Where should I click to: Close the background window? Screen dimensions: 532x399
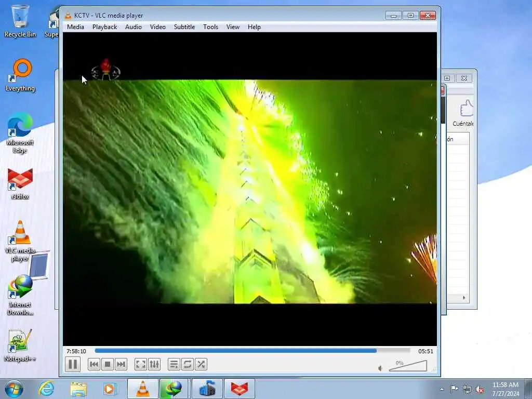pos(464,78)
